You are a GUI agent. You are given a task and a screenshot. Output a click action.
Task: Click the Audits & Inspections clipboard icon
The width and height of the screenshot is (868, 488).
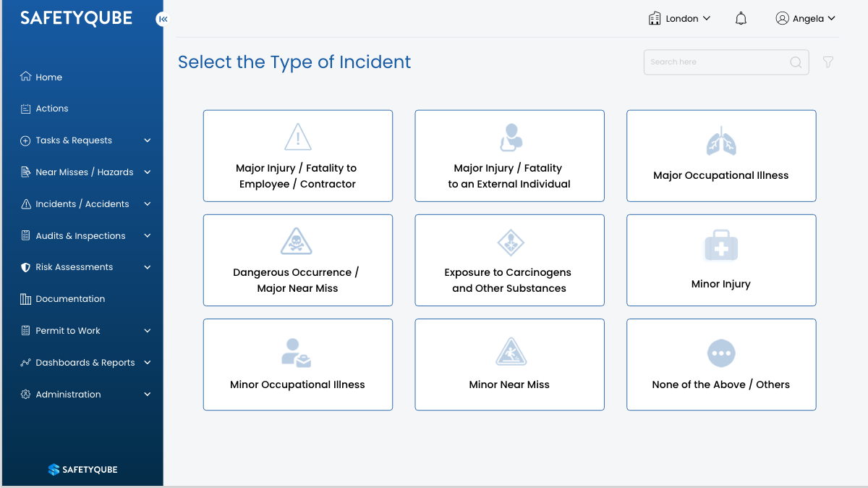(26, 236)
